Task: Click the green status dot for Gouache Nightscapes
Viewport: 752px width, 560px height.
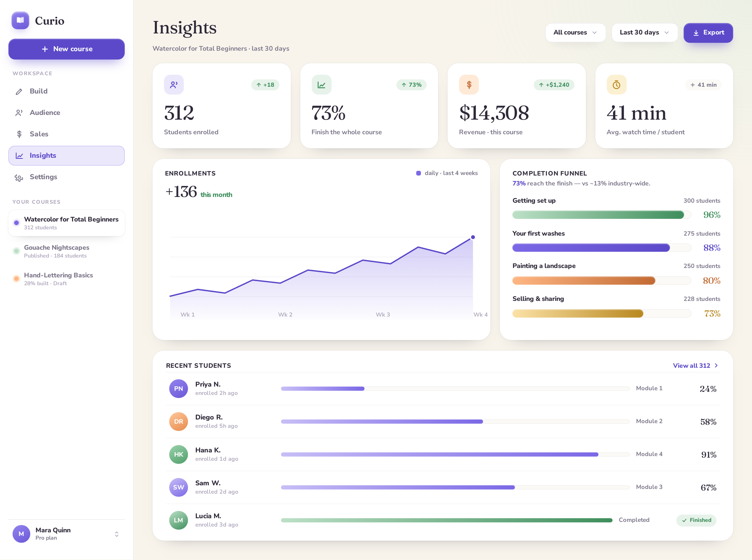Action: 16,251
